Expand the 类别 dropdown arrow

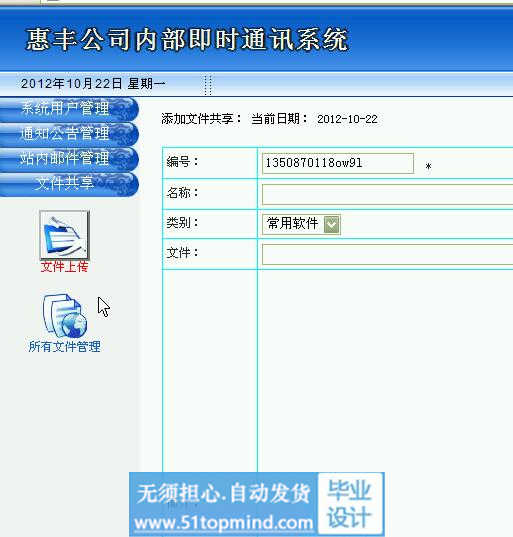[331, 224]
